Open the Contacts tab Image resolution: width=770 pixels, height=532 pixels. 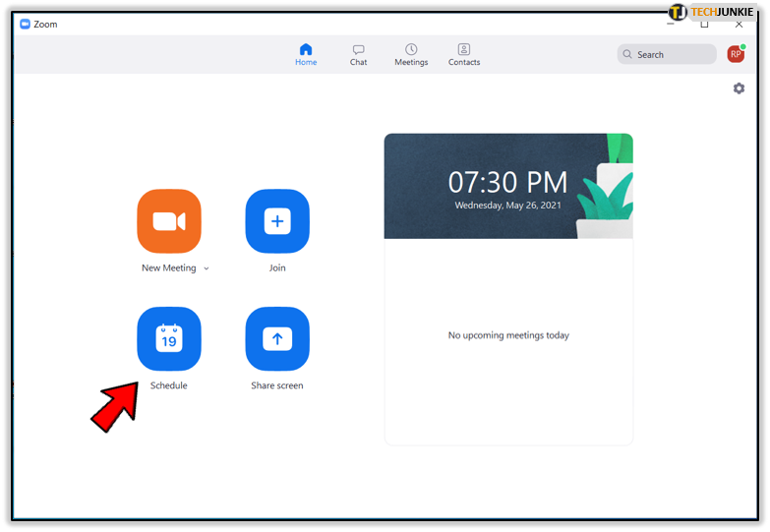464,54
